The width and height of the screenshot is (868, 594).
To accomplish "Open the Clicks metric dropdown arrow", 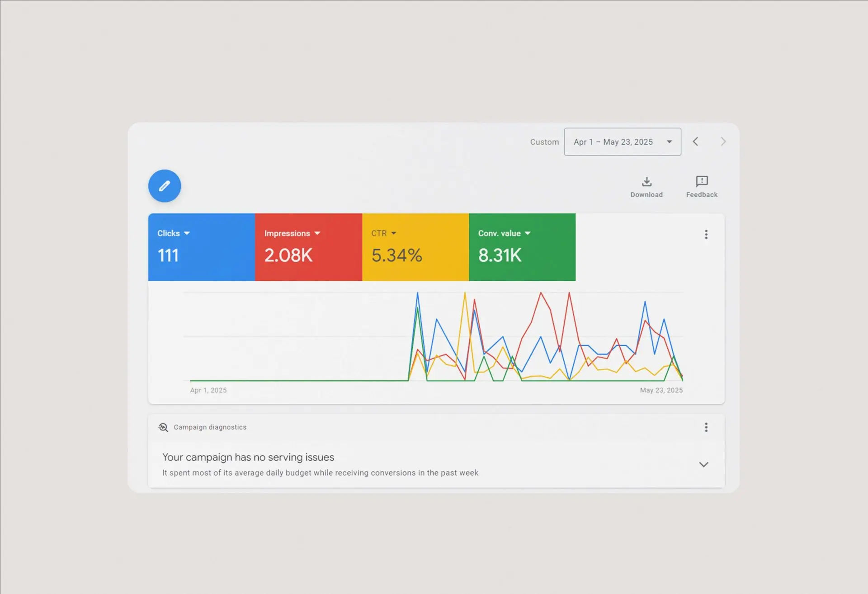I will click(x=187, y=233).
